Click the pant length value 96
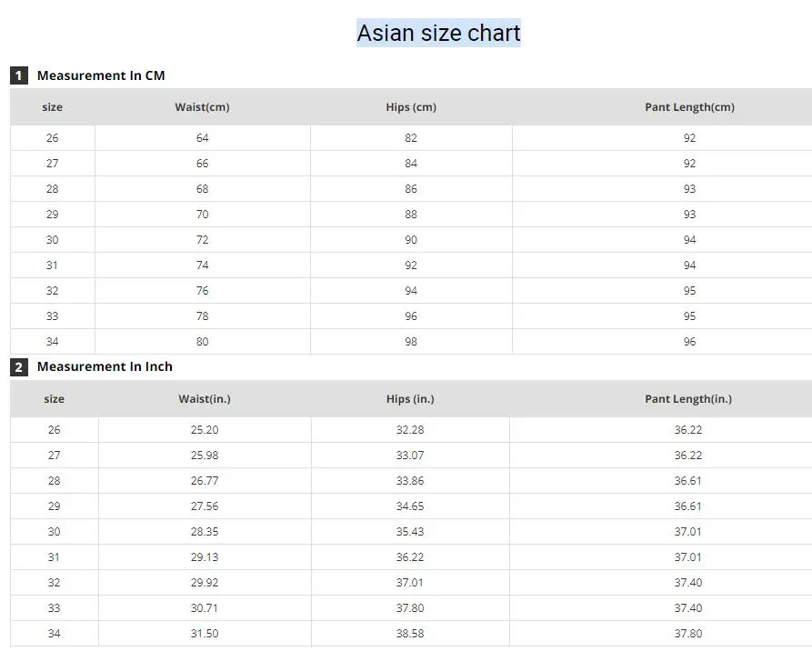Screen dimensions: 812x651 tap(689, 342)
